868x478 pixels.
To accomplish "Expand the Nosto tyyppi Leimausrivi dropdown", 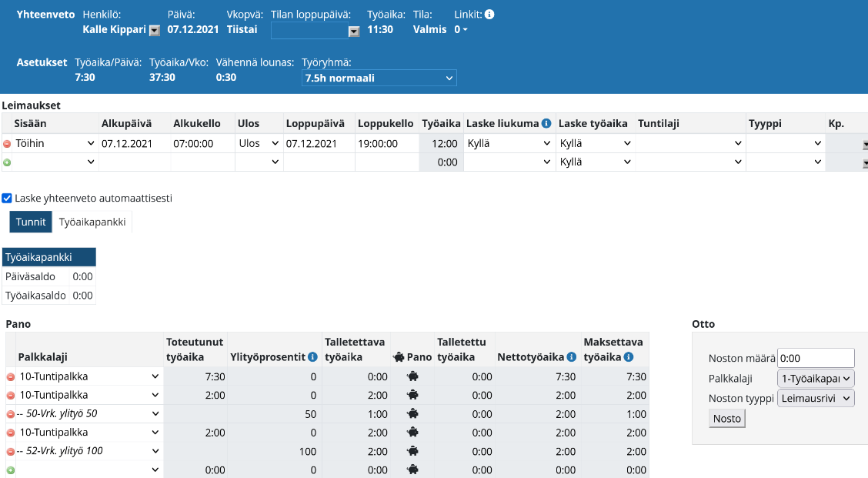I will pyautogui.click(x=816, y=398).
